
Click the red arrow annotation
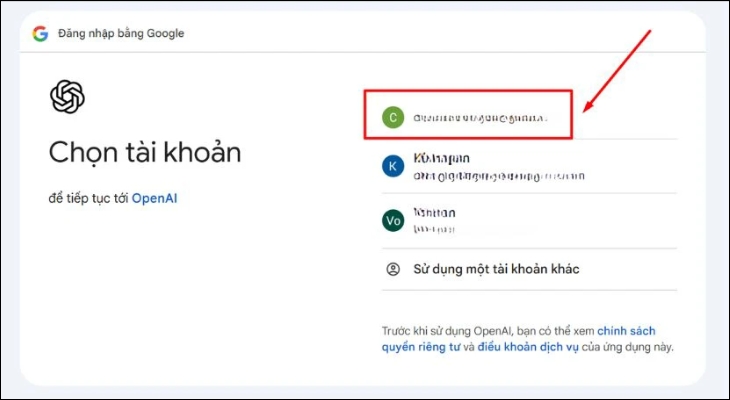(618, 69)
